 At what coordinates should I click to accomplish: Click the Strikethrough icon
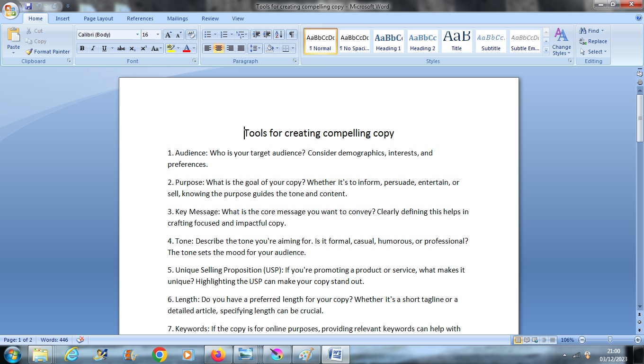point(121,48)
